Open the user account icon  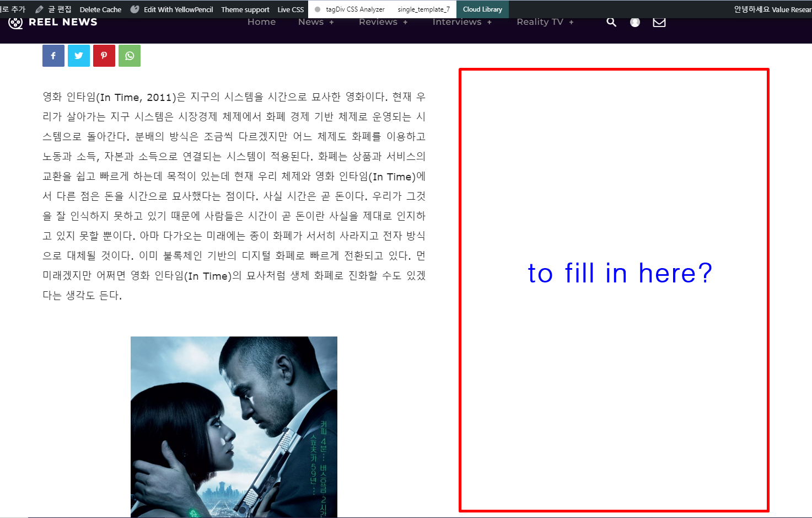pos(635,22)
